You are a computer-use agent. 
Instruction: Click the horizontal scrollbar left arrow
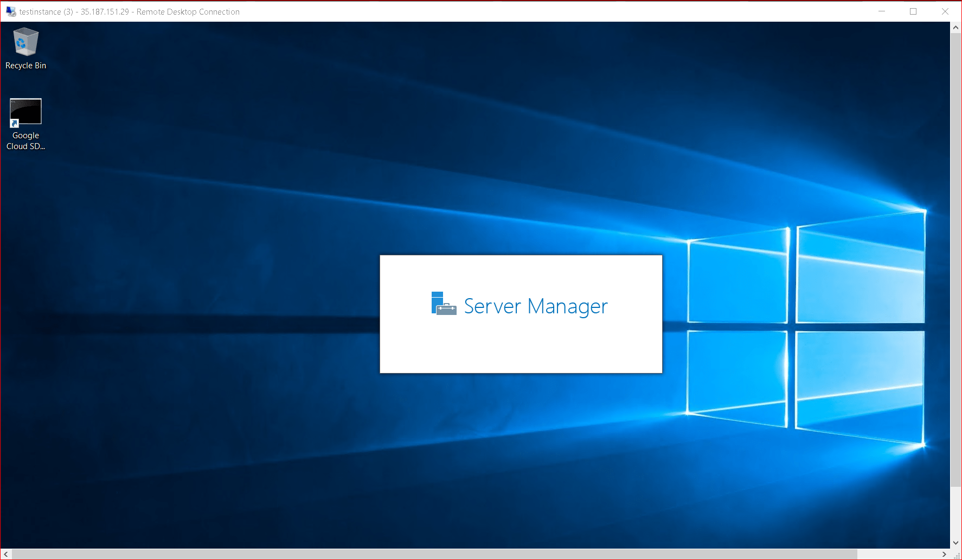tap(6, 554)
